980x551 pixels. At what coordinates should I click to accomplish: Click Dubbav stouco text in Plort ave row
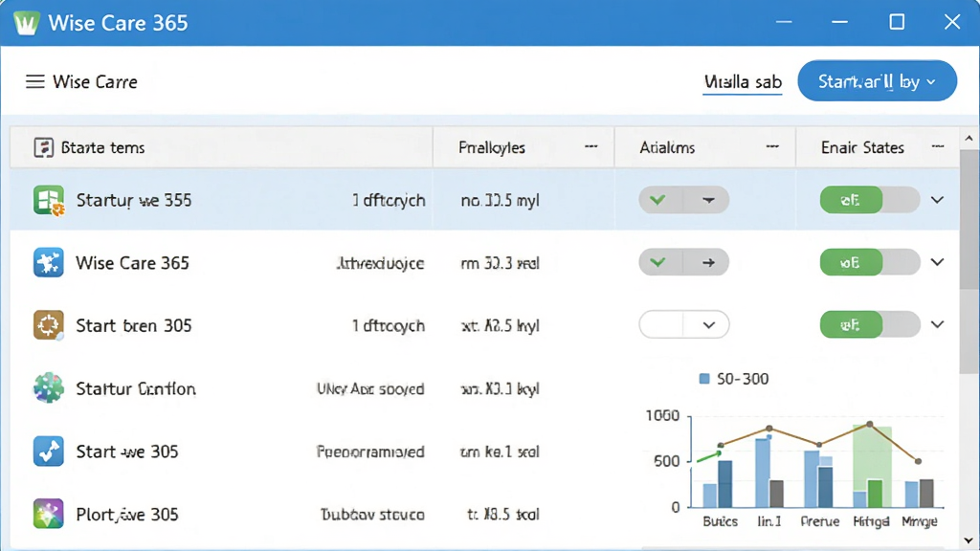pos(372,514)
